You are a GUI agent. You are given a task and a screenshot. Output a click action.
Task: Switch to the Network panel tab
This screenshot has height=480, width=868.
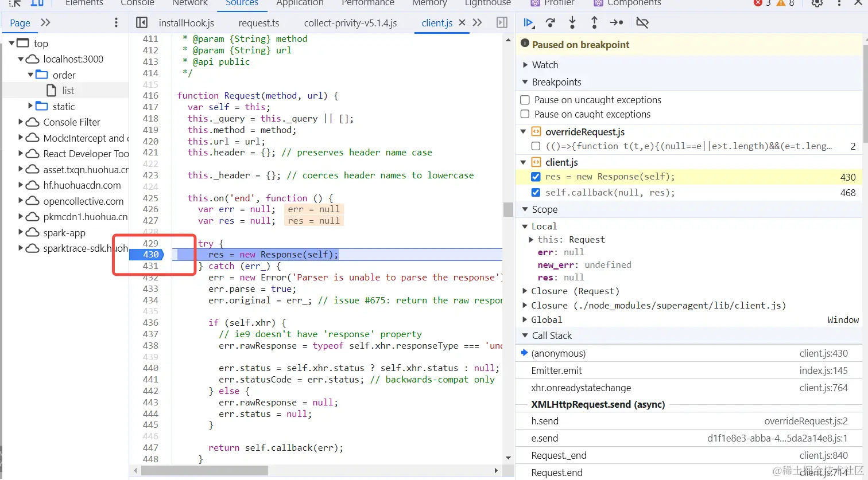click(x=190, y=3)
